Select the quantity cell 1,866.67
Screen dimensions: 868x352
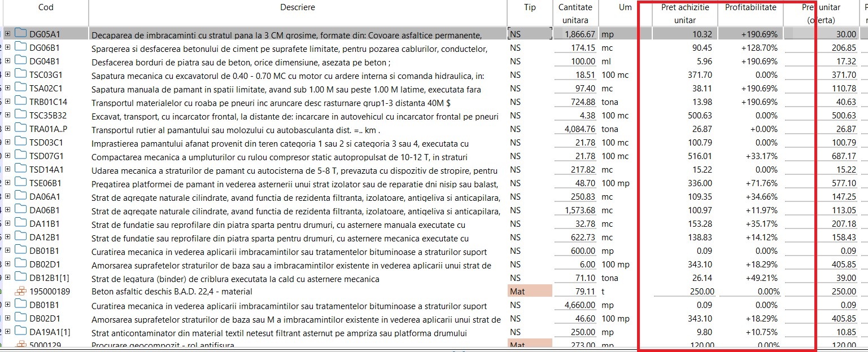[575, 34]
